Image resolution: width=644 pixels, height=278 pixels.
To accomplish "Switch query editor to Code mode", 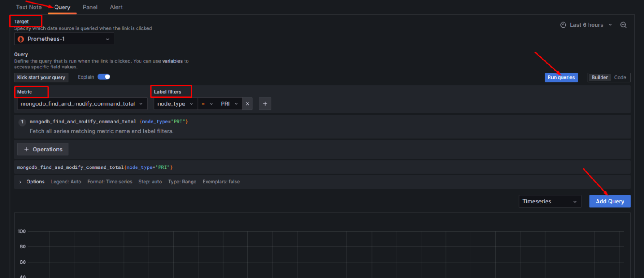I will point(620,77).
